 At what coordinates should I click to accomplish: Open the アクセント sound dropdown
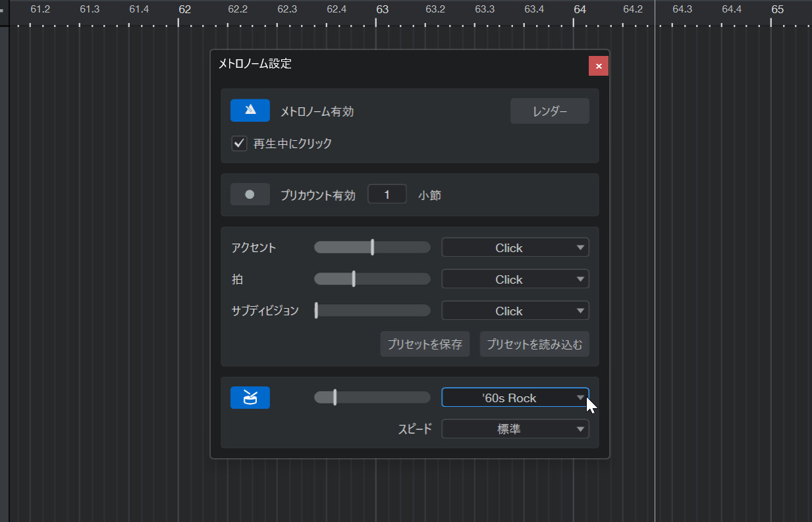[515, 248]
